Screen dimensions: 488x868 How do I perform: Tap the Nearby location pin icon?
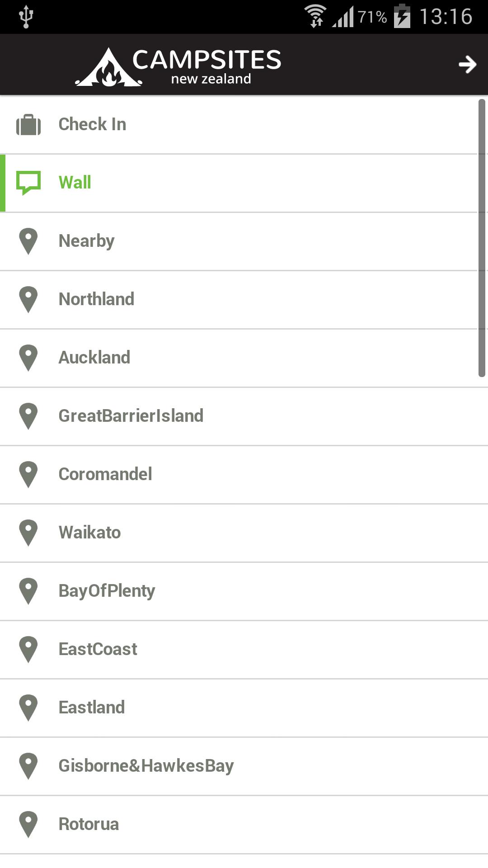click(x=28, y=241)
